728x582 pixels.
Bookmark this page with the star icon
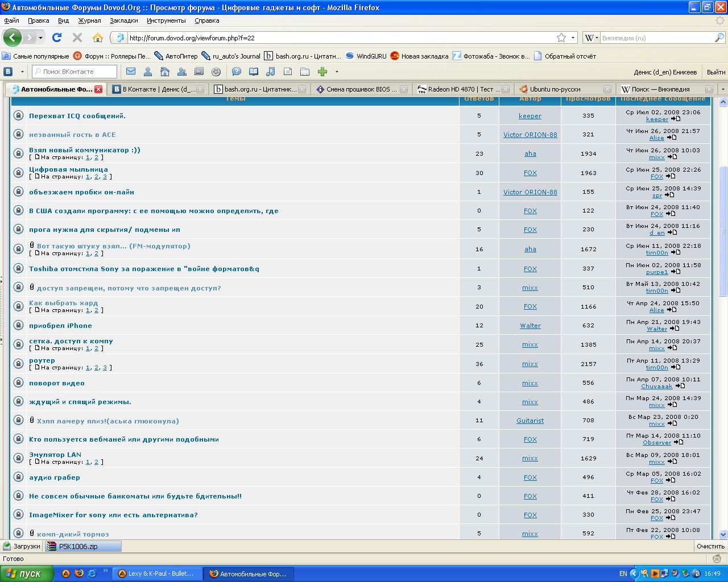tap(561, 38)
